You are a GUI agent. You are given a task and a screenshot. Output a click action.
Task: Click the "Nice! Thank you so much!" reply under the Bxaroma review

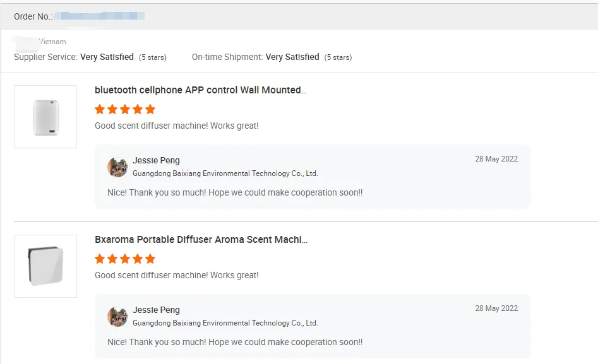[235, 342]
